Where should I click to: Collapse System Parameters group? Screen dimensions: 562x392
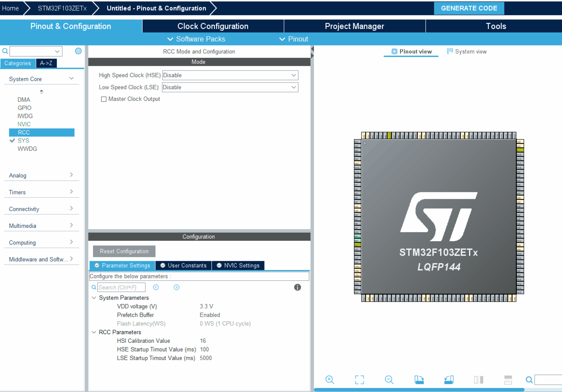pos(94,298)
